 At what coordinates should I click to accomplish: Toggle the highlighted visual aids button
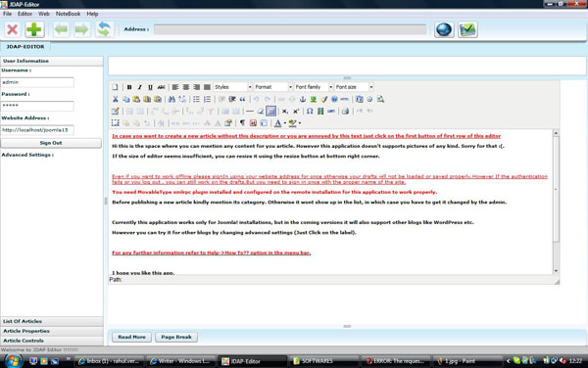point(270,112)
